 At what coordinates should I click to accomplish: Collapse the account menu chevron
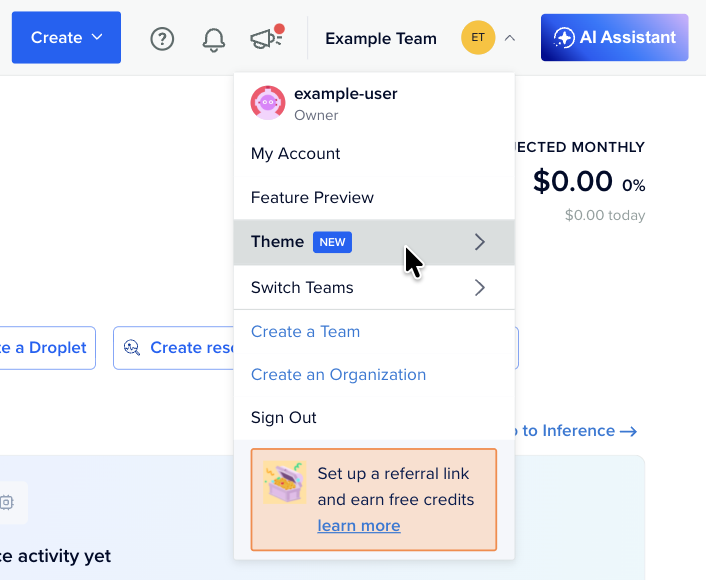click(x=509, y=38)
